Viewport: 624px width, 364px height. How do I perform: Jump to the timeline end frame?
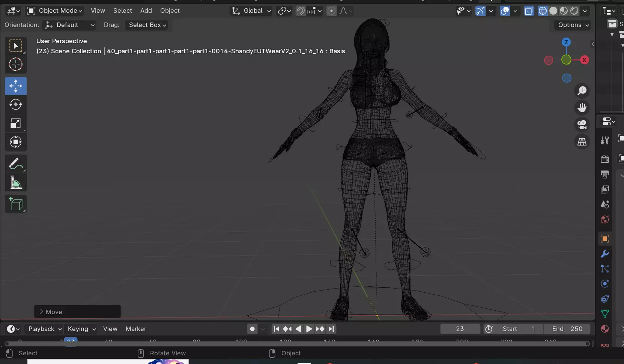tap(331, 329)
